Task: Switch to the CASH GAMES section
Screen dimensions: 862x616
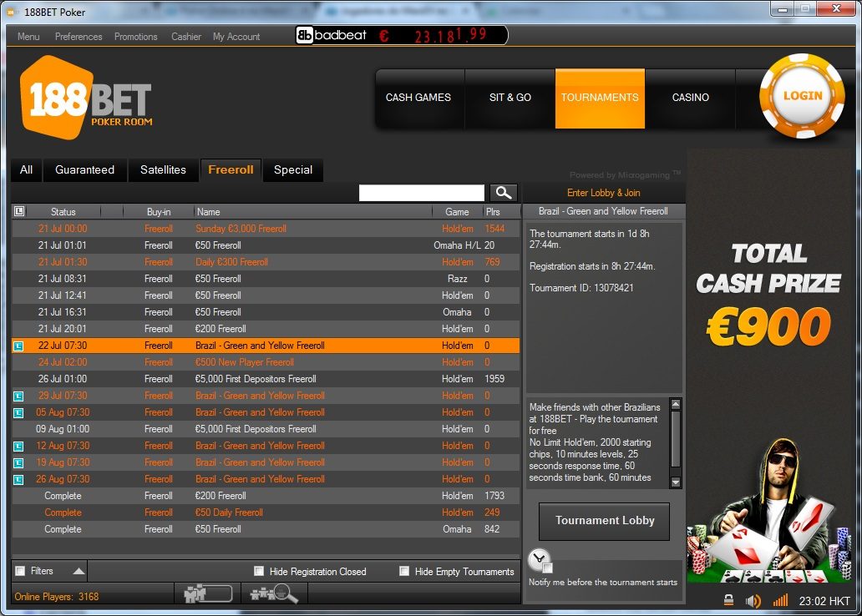Action: (418, 98)
